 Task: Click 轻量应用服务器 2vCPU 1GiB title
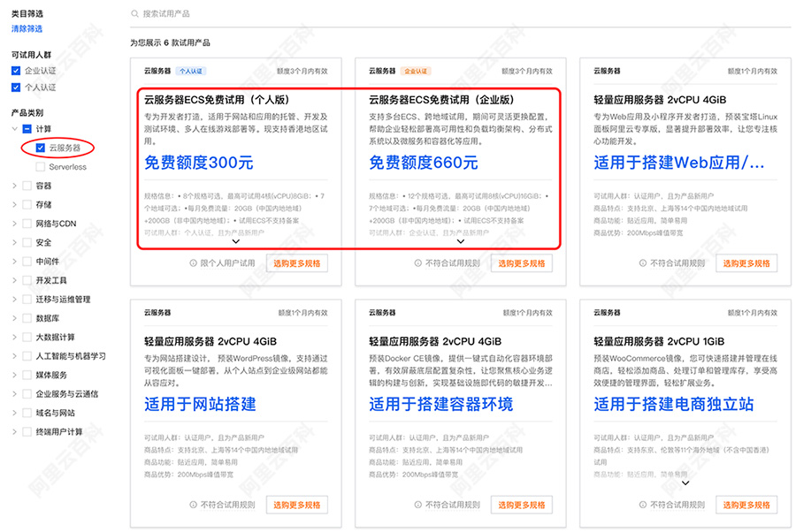659,341
